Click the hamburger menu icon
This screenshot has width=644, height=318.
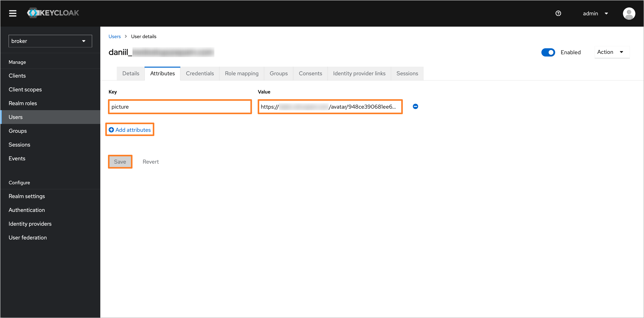pyautogui.click(x=12, y=13)
